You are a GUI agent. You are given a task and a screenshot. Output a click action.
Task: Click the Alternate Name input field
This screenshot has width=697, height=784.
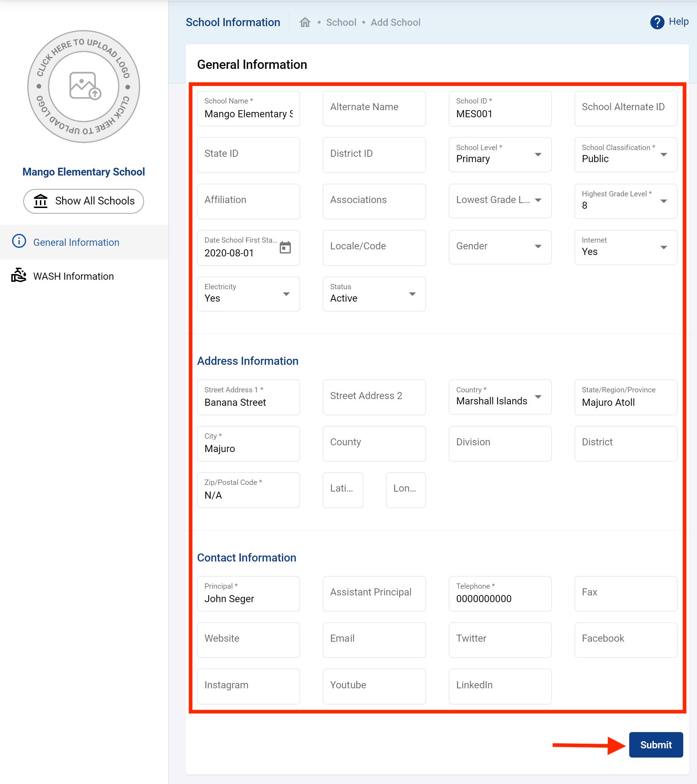coord(374,108)
